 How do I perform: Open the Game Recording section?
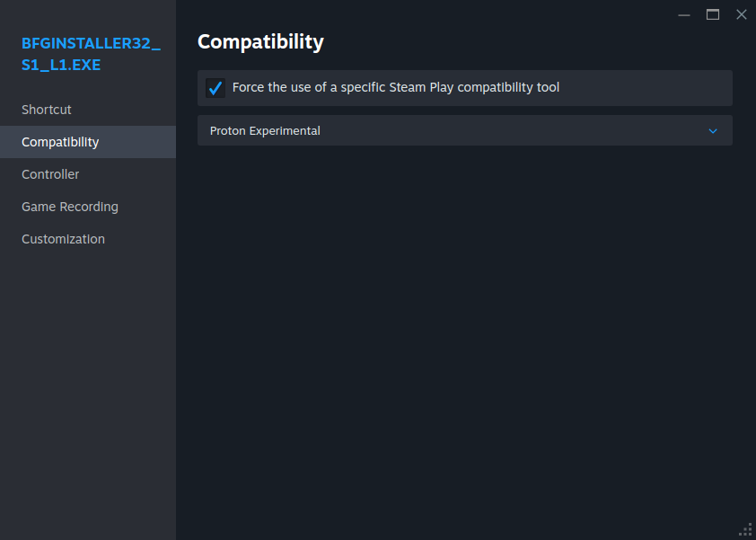tap(70, 207)
